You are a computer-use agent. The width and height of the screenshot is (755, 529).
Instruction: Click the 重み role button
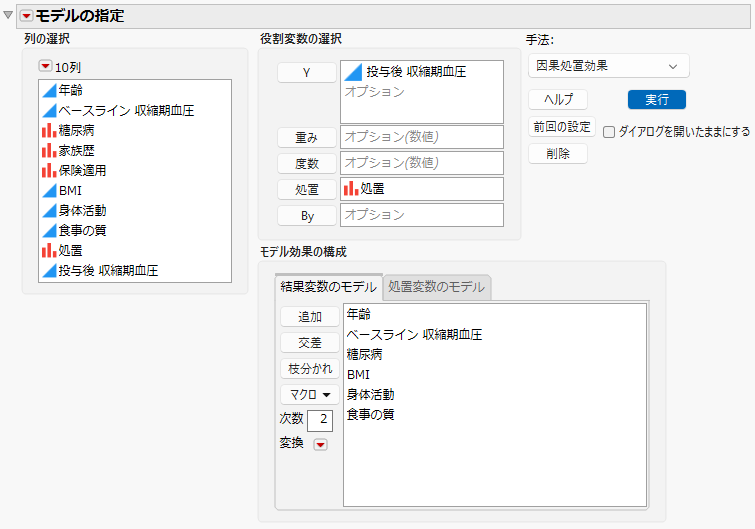tap(307, 138)
